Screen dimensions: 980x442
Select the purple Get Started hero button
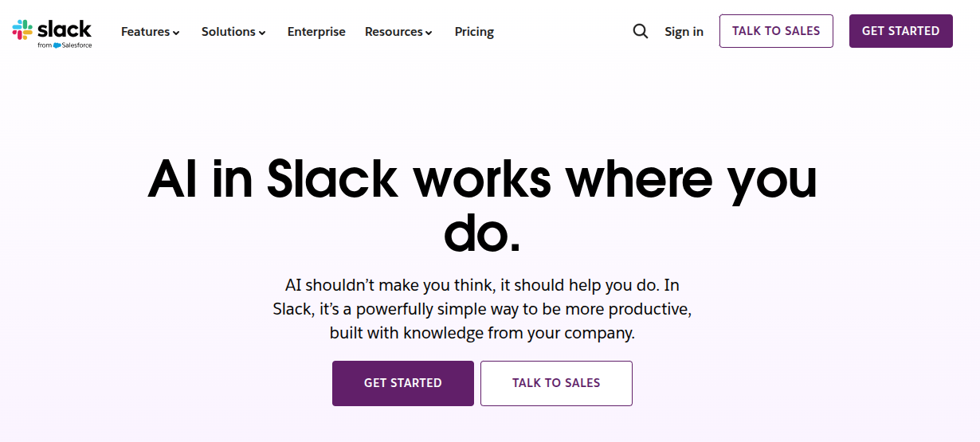403,383
